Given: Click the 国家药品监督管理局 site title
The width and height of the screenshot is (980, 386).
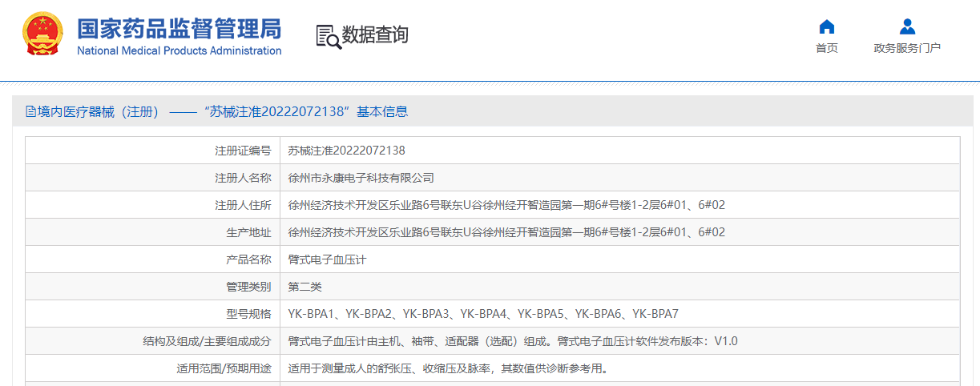Looking at the screenshot, I should click(179, 28).
